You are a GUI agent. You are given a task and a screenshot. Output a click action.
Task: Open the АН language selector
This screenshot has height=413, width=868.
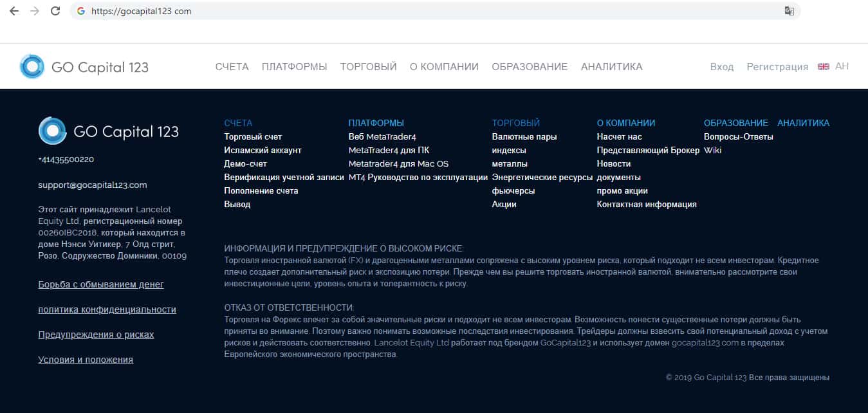(842, 66)
